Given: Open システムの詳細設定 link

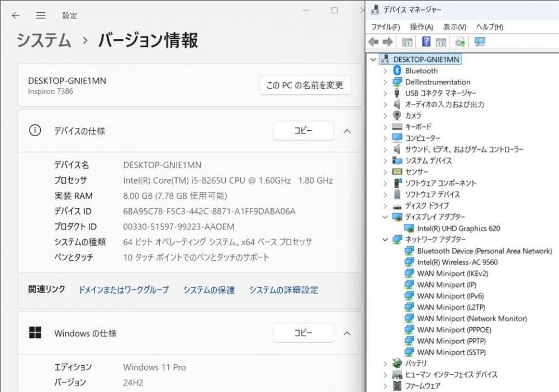Looking at the screenshot, I should tap(283, 290).
